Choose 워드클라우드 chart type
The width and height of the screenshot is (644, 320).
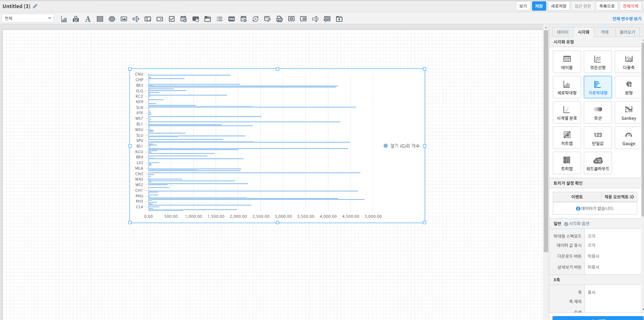point(598,163)
